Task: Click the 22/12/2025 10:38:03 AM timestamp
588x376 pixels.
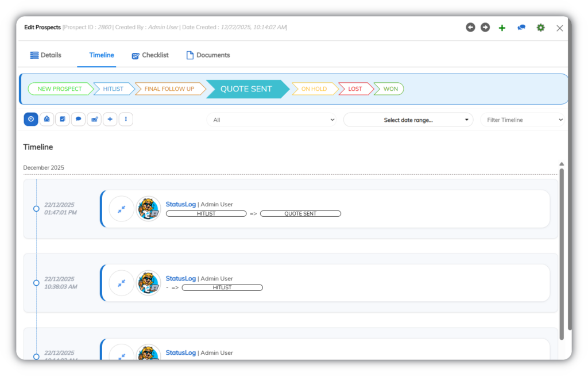Action: pyautogui.click(x=60, y=283)
